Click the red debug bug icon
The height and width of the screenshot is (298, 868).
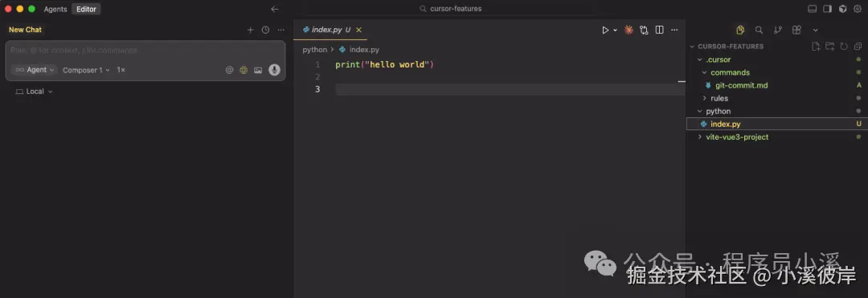[628, 30]
